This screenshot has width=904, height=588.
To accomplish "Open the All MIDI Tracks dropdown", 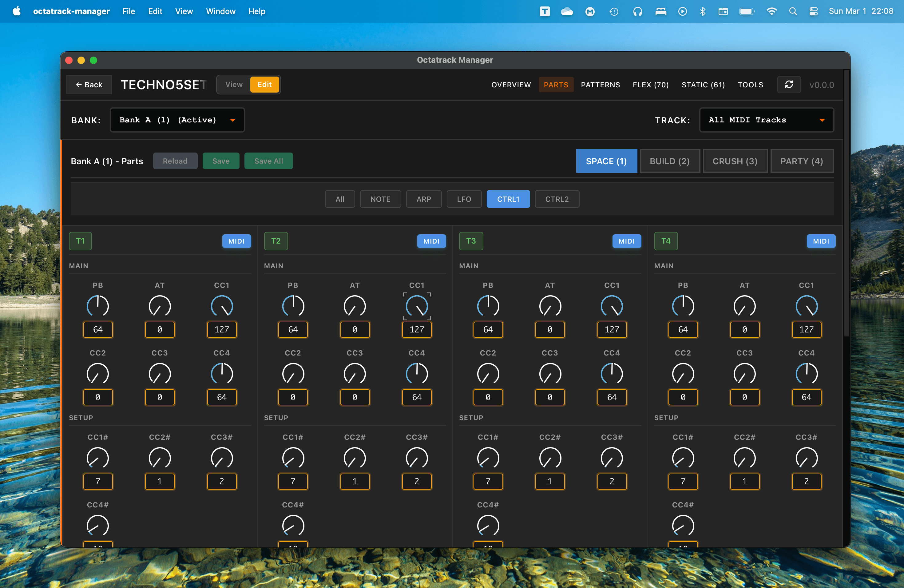I will 767,120.
